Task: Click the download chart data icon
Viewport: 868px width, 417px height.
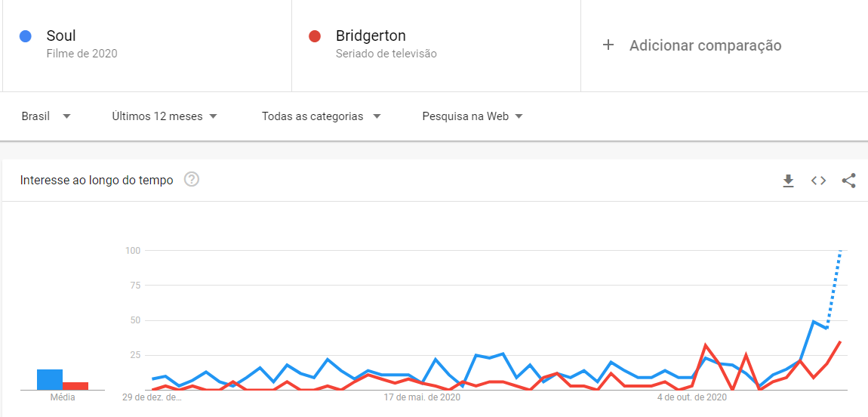Action: point(788,181)
